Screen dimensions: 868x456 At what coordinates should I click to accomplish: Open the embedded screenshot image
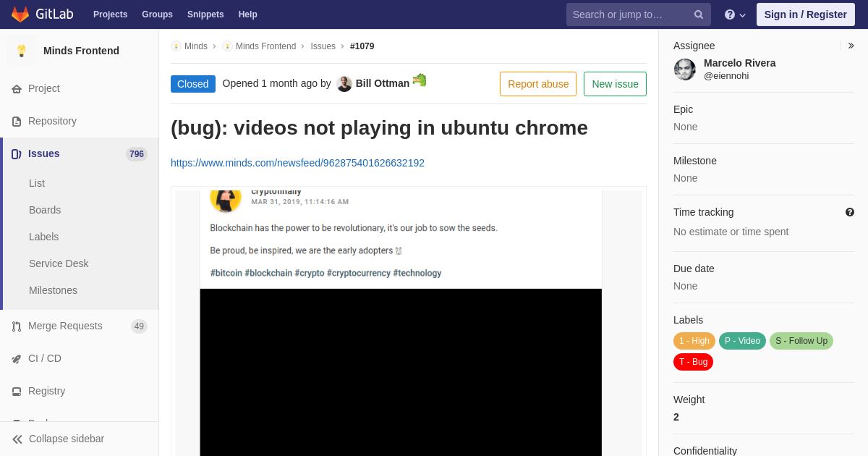(409, 322)
